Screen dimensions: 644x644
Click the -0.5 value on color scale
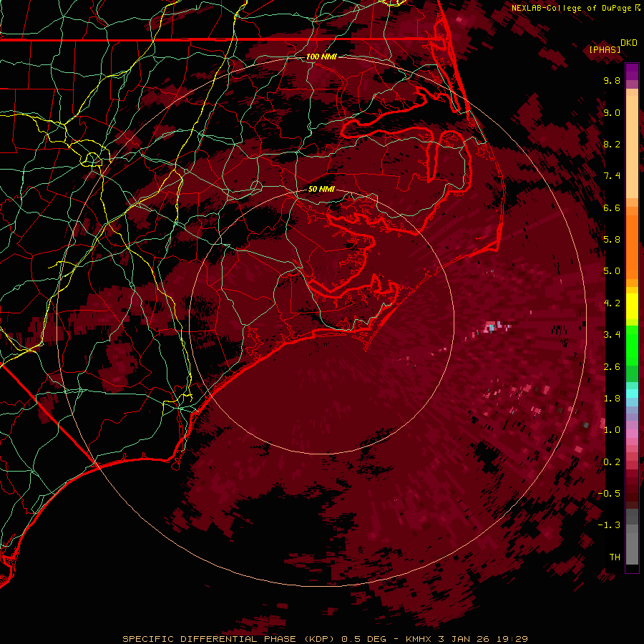[x=609, y=494]
